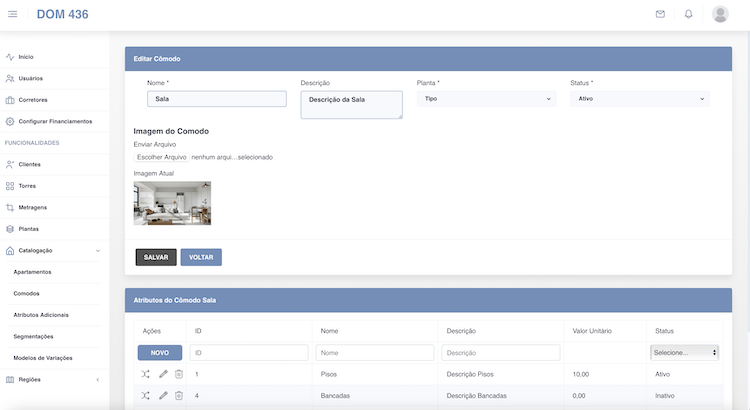Open Plantas in sidebar
750x410 pixels.
(29, 229)
